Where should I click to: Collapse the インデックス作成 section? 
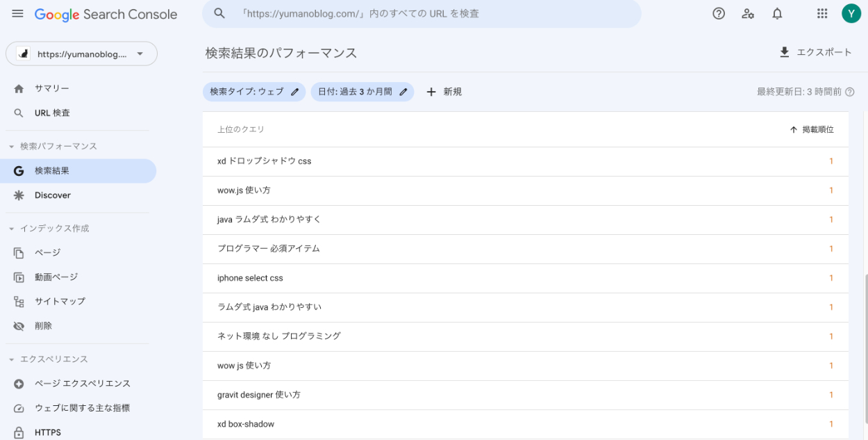tap(12, 229)
